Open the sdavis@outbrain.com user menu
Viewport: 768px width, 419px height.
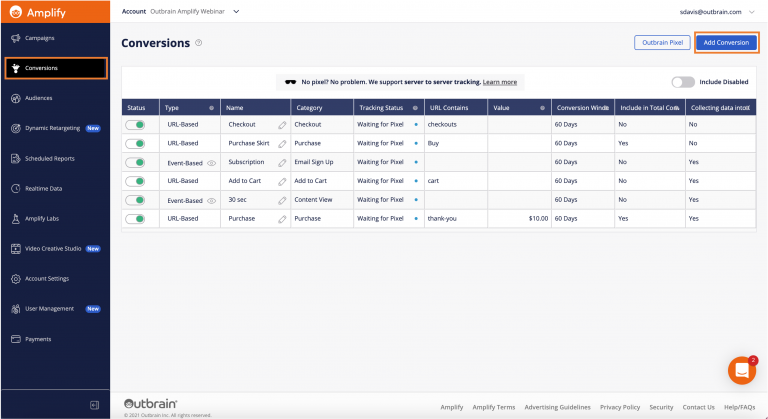coord(717,12)
